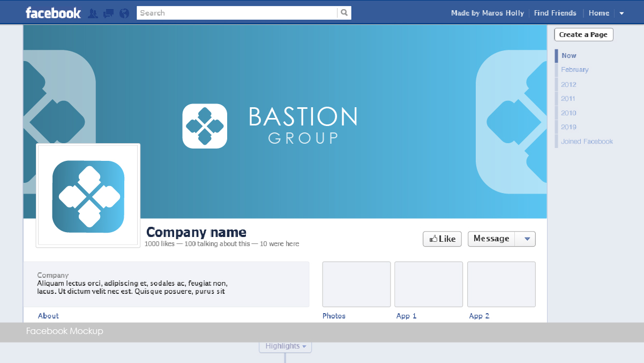Click the Bastion Group cover logo icon
This screenshot has width=644, height=363.
(x=205, y=126)
